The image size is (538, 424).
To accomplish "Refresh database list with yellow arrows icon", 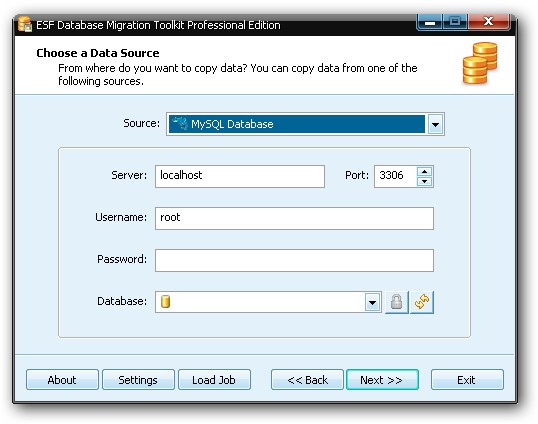I will pos(422,302).
